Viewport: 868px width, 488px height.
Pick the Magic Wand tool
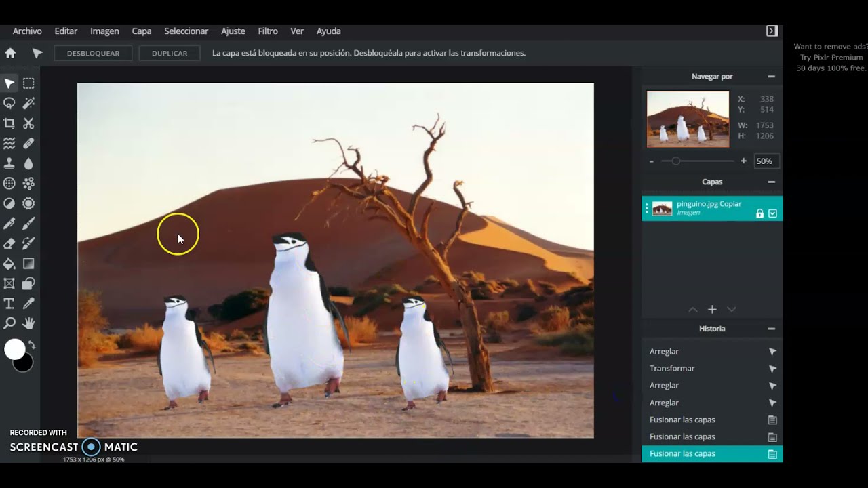point(28,103)
